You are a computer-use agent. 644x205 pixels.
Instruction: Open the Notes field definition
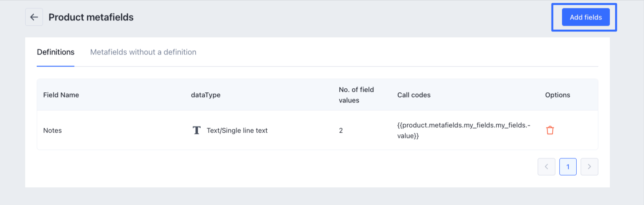pos(52,130)
